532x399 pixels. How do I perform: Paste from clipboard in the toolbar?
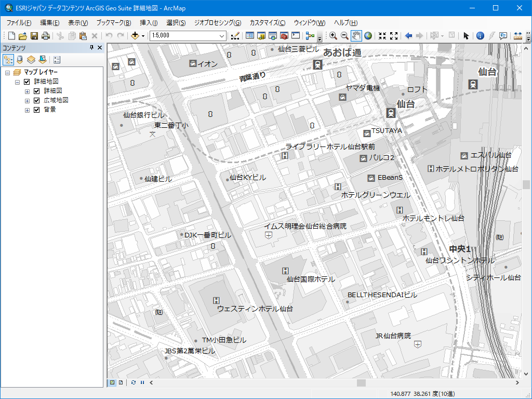83,36
